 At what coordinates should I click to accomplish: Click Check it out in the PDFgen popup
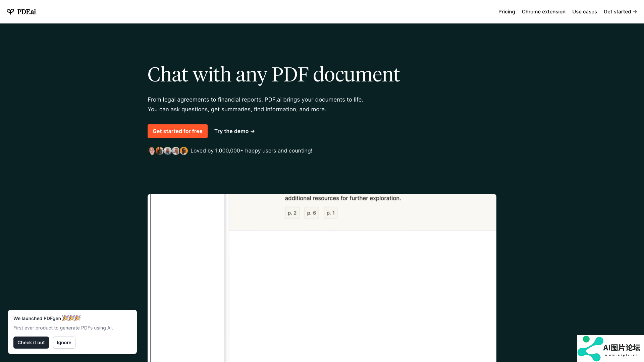(x=31, y=343)
